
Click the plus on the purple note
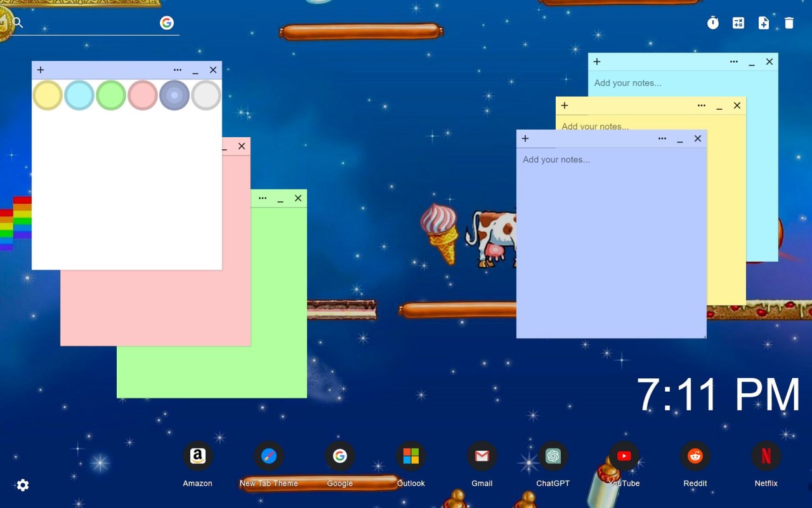pyautogui.click(x=525, y=138)
